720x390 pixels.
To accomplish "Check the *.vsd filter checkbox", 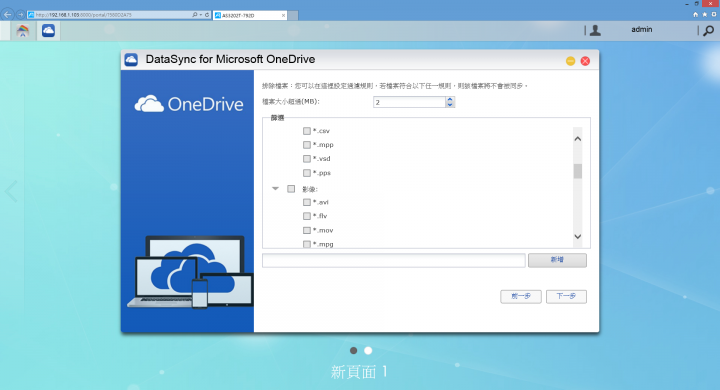I will (307, 158).
